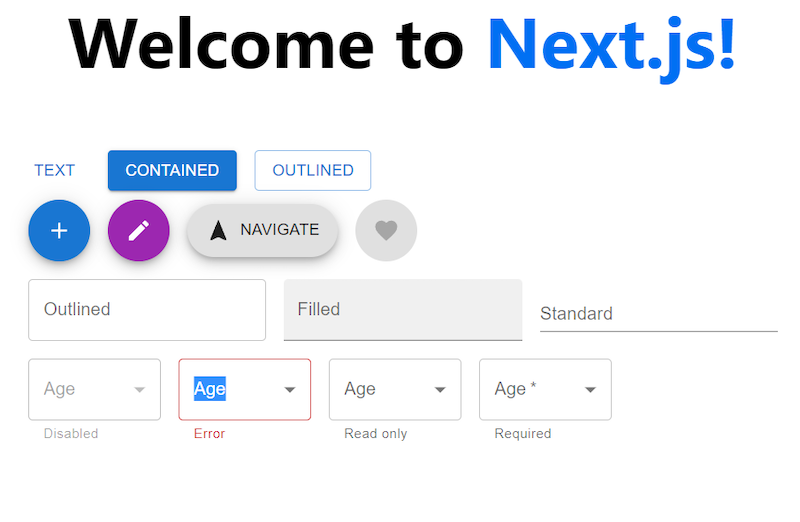Open the Required Age dropdown
This screenshot has width=800, height=522.
545,389
